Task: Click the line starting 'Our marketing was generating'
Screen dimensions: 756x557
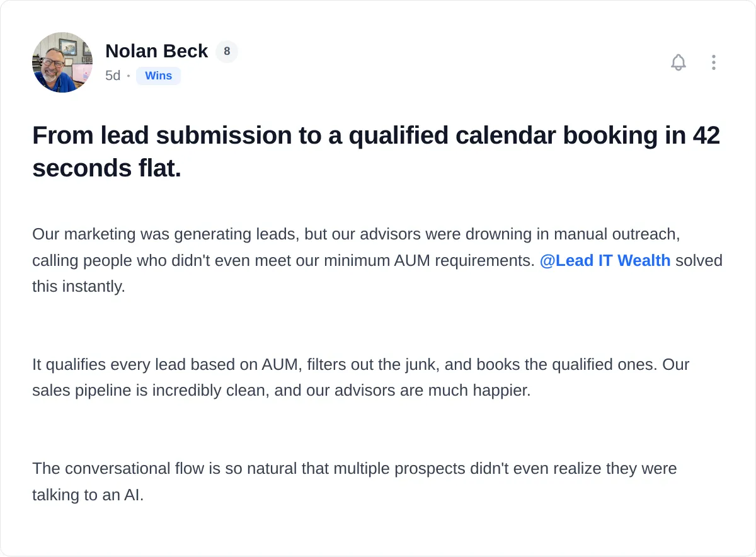Action: 356,234
